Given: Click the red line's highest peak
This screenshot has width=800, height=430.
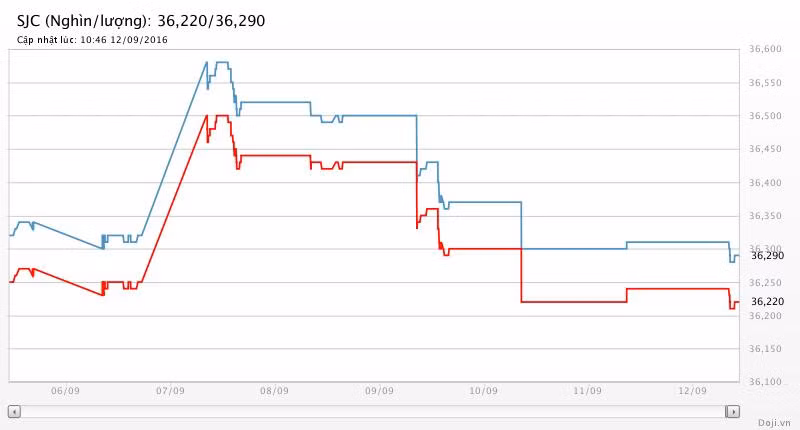Looking at the screenshot, I should (222, 115).
